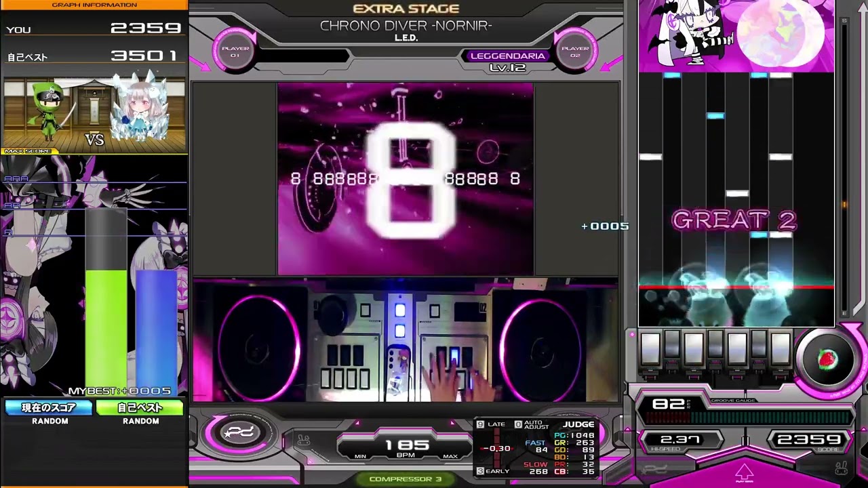Select the green 自己ベスト button
868x488 pixels.
tap(140, 407)
